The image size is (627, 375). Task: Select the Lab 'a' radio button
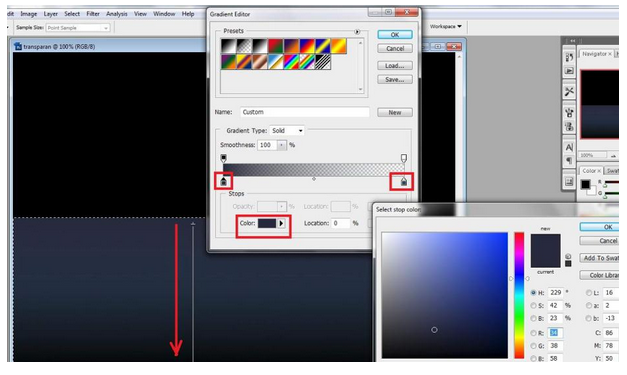coord(589,305)
